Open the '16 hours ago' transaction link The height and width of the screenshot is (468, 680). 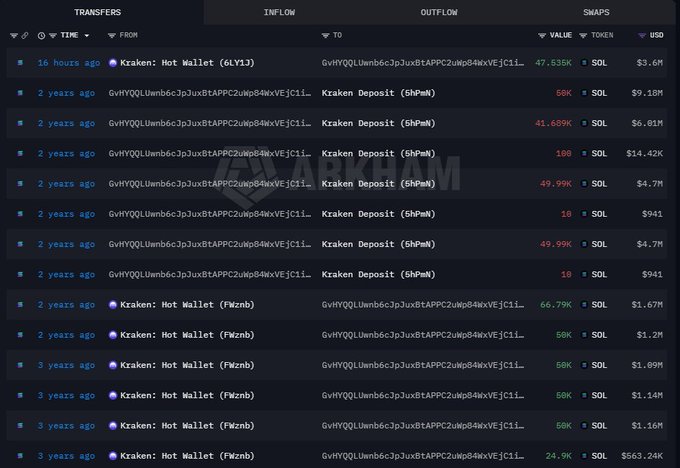(x=69, y=63)
